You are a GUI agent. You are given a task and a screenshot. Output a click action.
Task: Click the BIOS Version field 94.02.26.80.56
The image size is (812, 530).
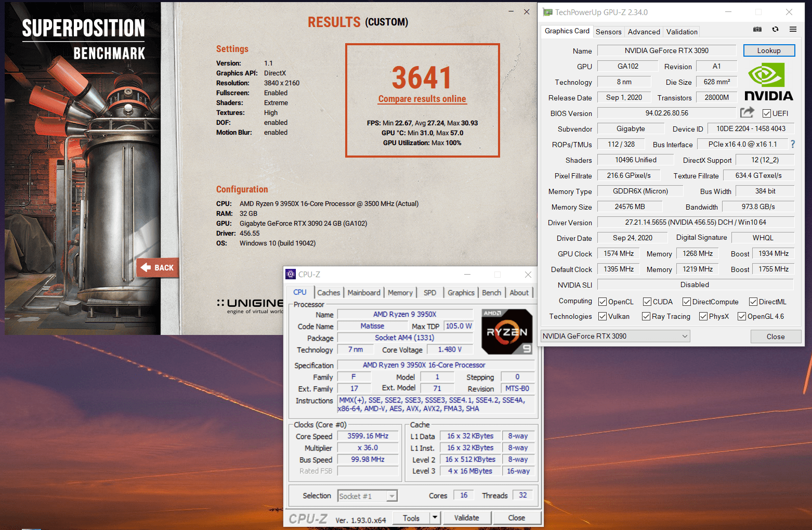pyautogui.click(x=667, y=113)
